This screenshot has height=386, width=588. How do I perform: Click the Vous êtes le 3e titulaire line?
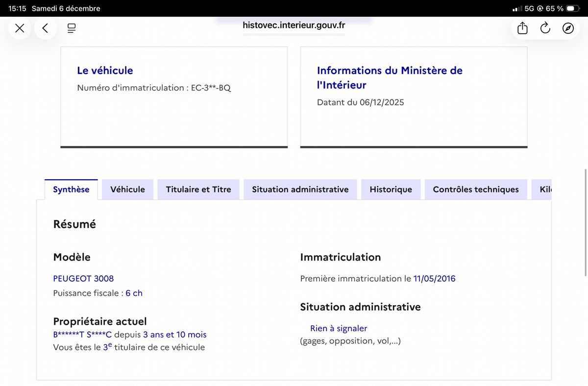129,347
